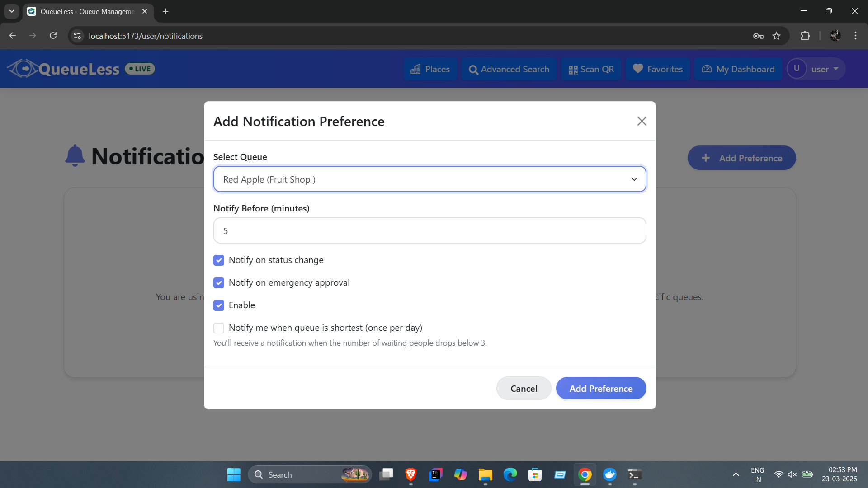Screen dimensions: 868x488
Task: Open the password manager key icon
Action: pos(758,36)
